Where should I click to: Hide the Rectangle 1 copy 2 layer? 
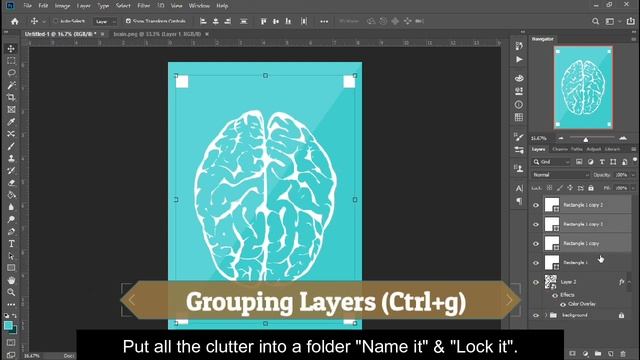[536, 205]
